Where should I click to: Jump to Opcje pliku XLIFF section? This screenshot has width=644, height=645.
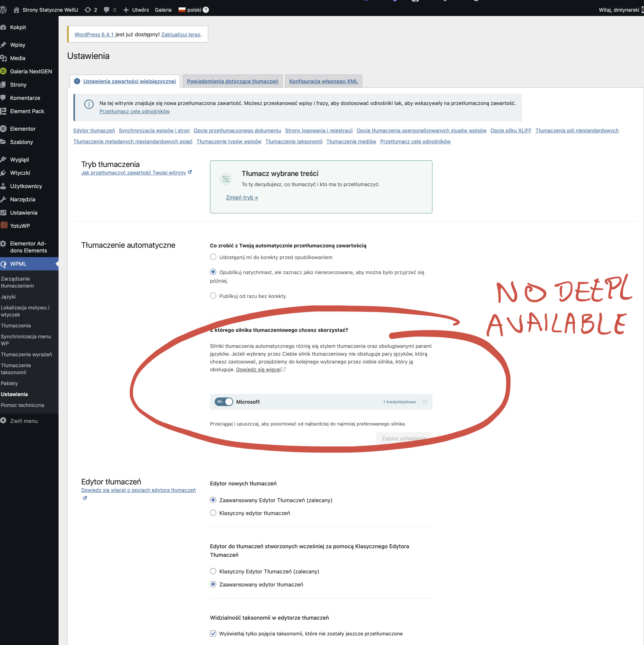pyautogui.click(x=511, y=131)
